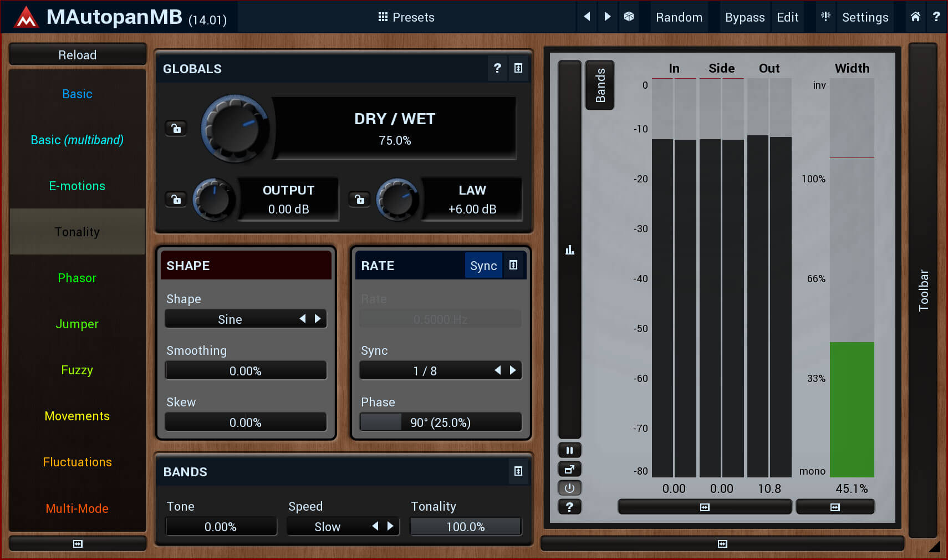The height and width of the screenshot is (560, 948).
Task: Click the Reload button
Action: tap(78, 55)
